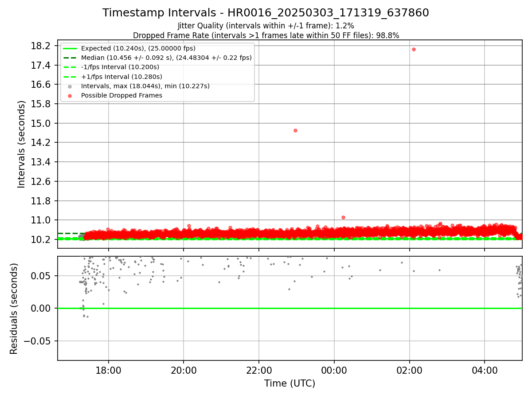
Task: Click the '00:00' x-axis tick label
Action: point(334,371)
